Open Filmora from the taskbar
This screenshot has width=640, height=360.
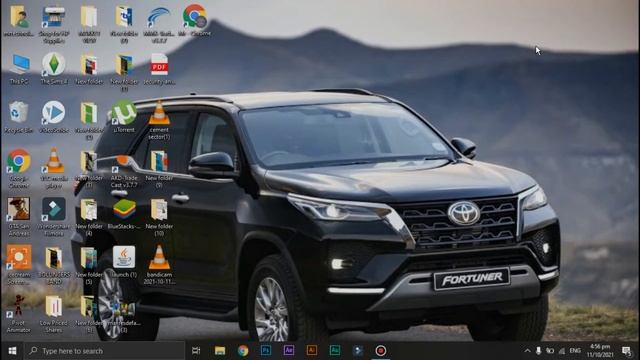coord(358,351)
